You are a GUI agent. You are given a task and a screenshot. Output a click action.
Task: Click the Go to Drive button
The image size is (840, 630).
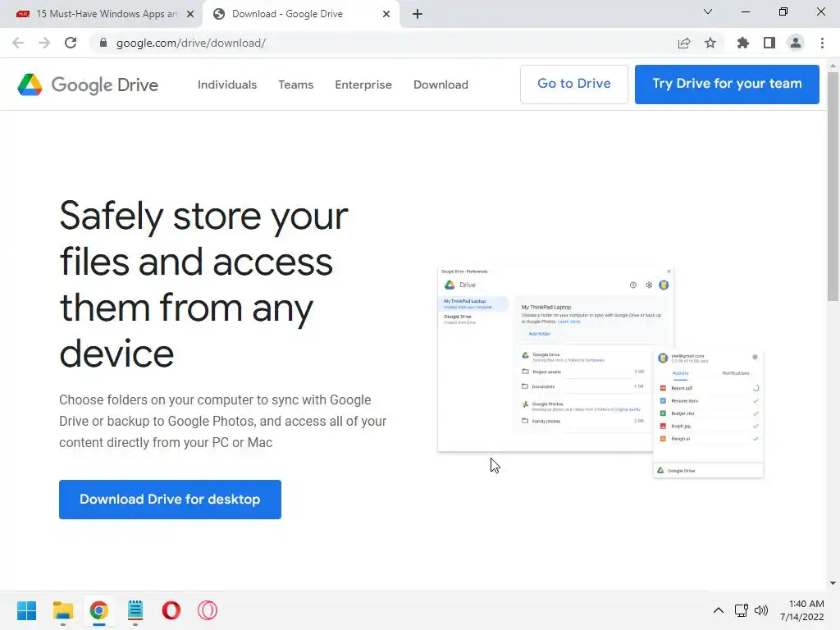[x=573, y=84]
